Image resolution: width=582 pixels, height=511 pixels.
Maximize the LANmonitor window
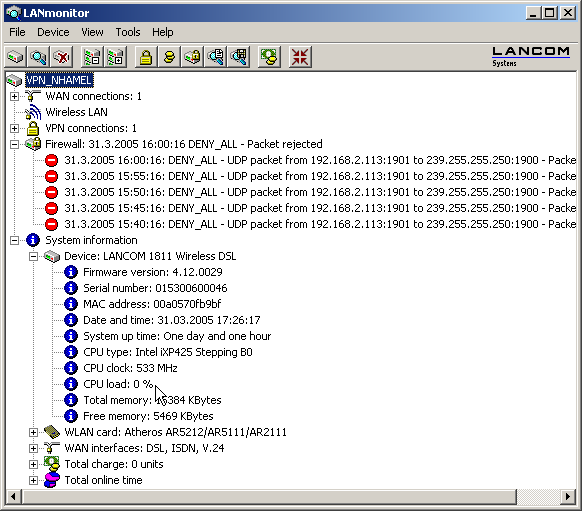(550, 13)
